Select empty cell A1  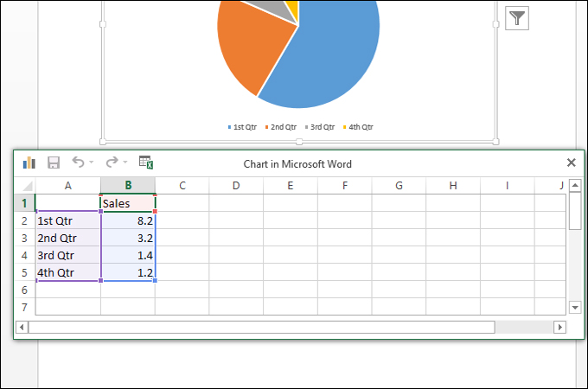click(67, 203)
